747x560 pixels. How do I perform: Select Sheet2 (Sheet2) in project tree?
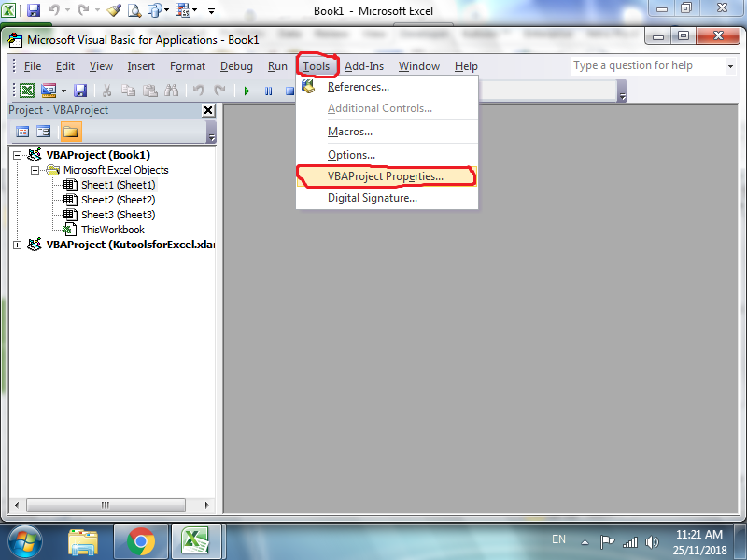click(119, 200)
